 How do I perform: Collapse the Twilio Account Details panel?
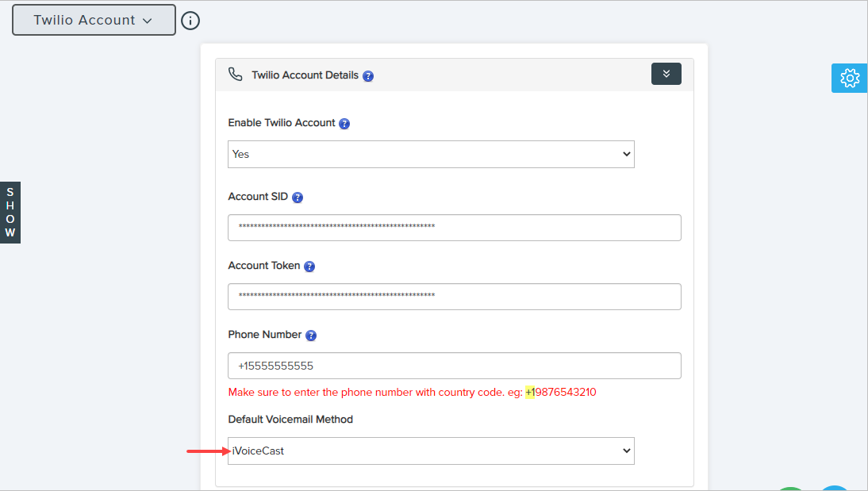click(666, 74)
